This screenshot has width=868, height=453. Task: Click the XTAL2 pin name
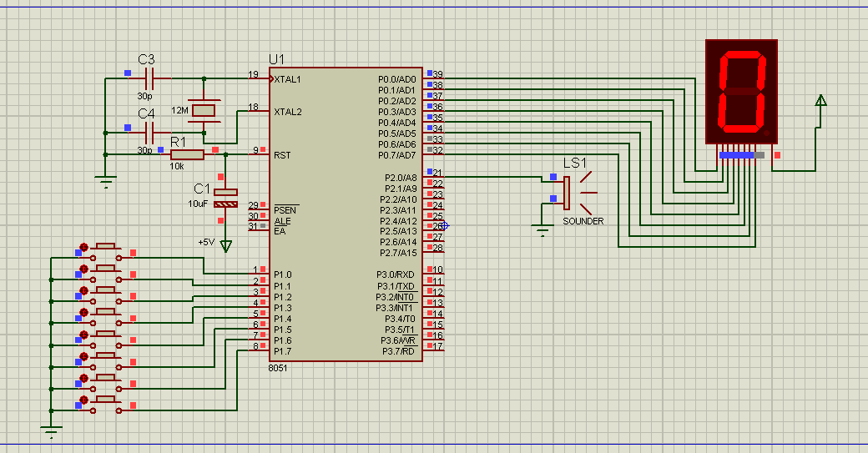(288, 112)
